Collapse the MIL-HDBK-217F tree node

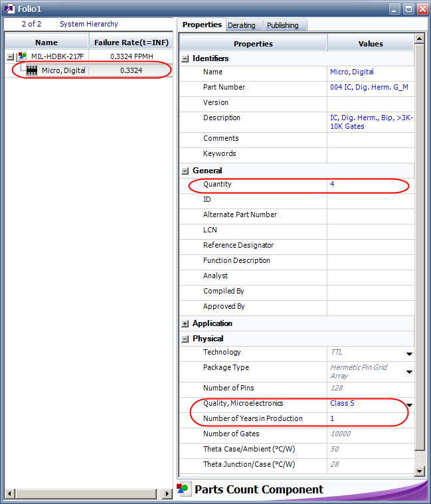pos(10,56)
